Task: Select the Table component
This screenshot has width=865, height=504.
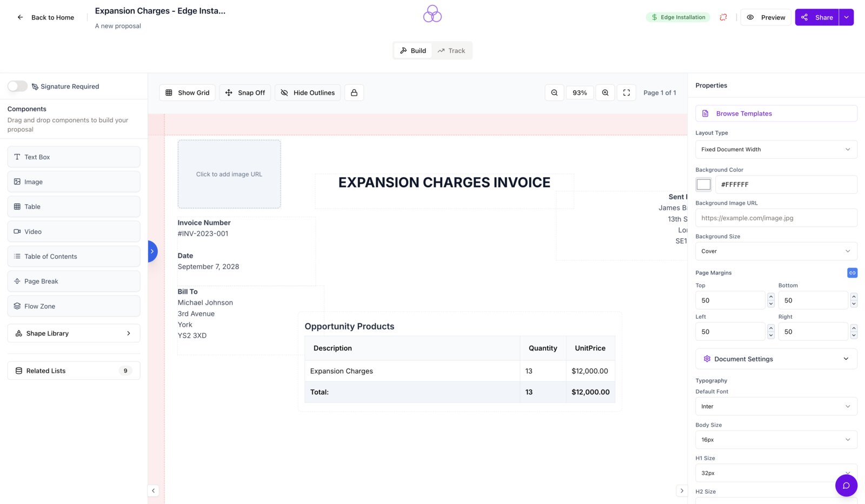Action: (x=74, y=207)
